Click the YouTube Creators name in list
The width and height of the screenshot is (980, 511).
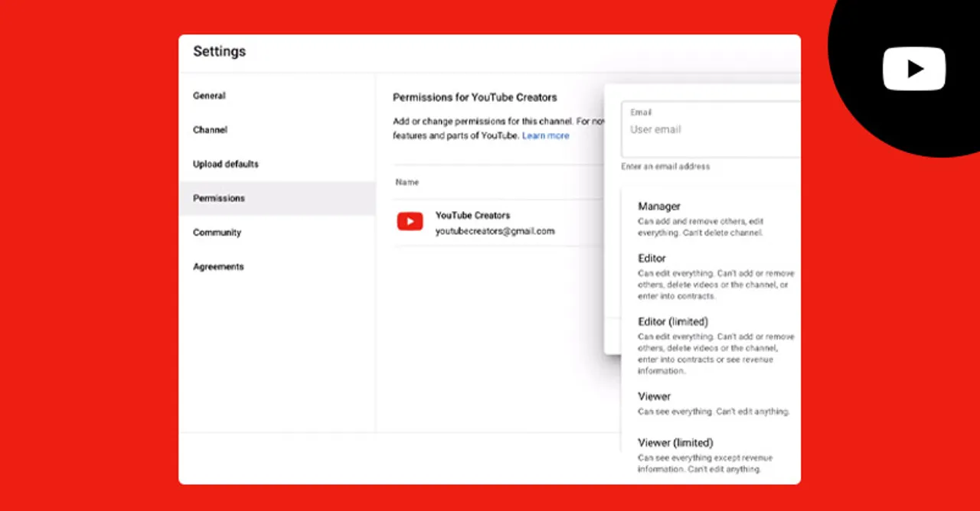pos(472,216)
